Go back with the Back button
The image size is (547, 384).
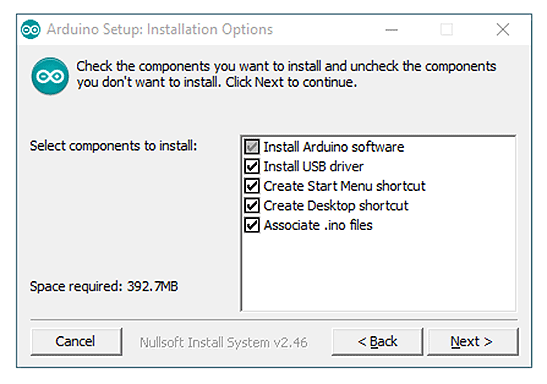[x=377, y=341]
